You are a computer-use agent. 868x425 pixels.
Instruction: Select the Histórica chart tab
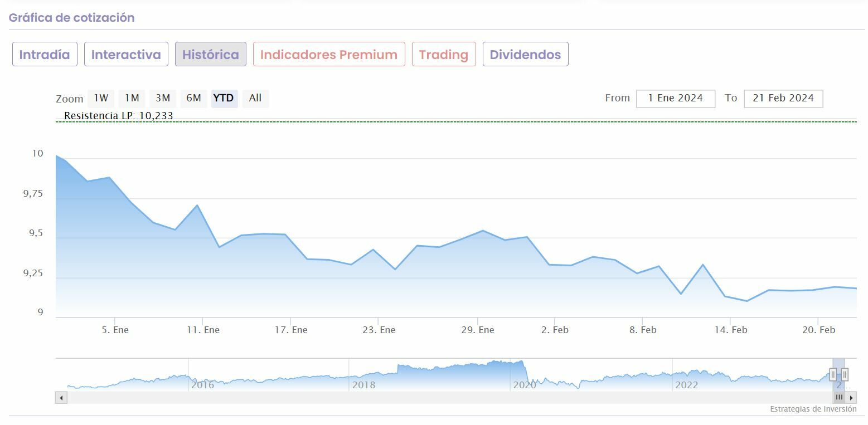[210, 55]
